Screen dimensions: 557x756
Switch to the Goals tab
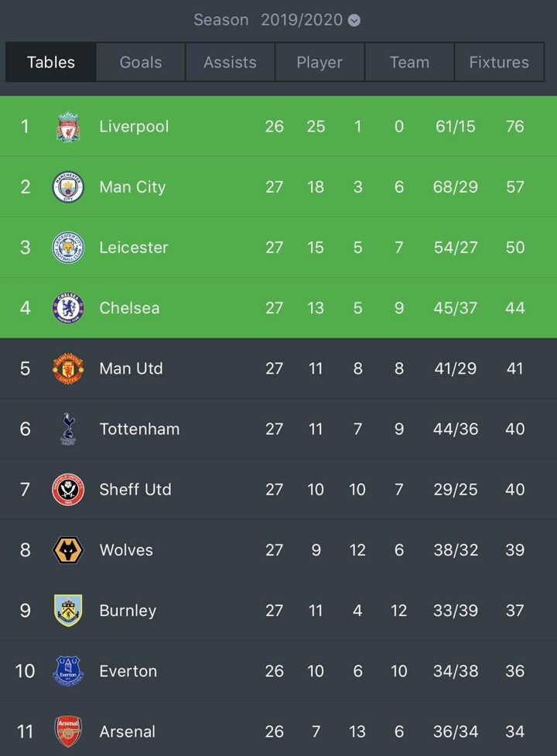tap(141, 63)
